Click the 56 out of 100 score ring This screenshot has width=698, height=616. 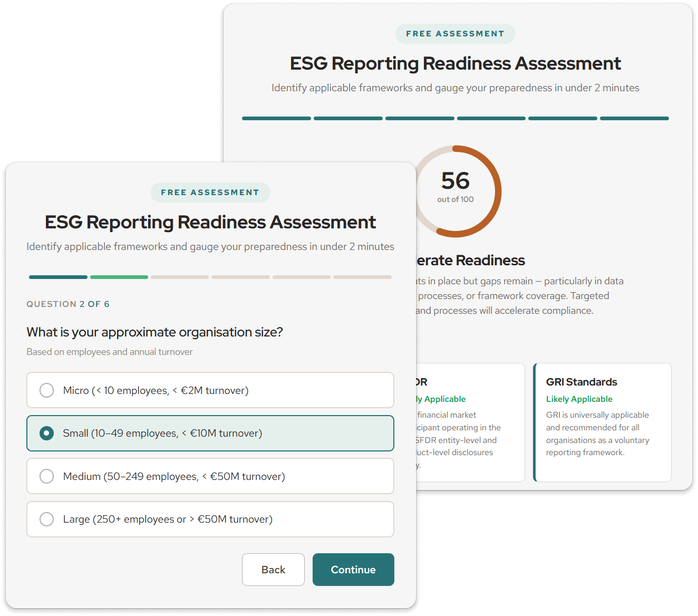(457, 191)
